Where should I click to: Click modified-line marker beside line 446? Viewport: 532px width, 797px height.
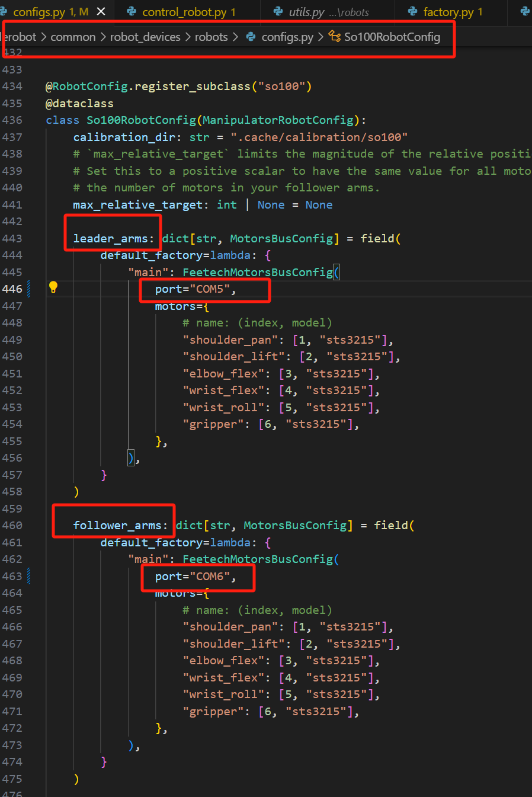tap(29, 289)
